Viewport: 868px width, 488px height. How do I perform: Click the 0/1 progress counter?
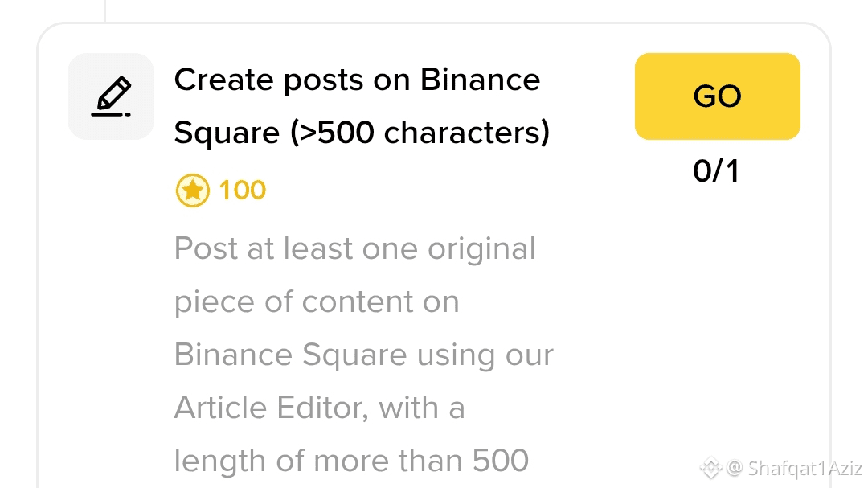point(716,171)
